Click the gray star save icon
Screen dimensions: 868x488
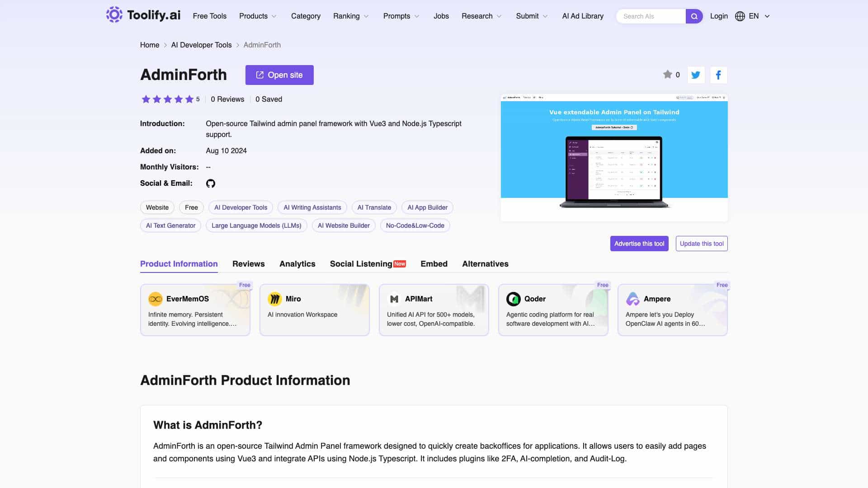click(x=667, y=75)
